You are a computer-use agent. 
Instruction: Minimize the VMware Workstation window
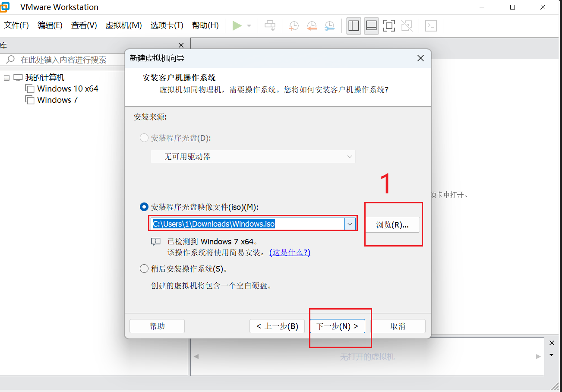(483, 7)
